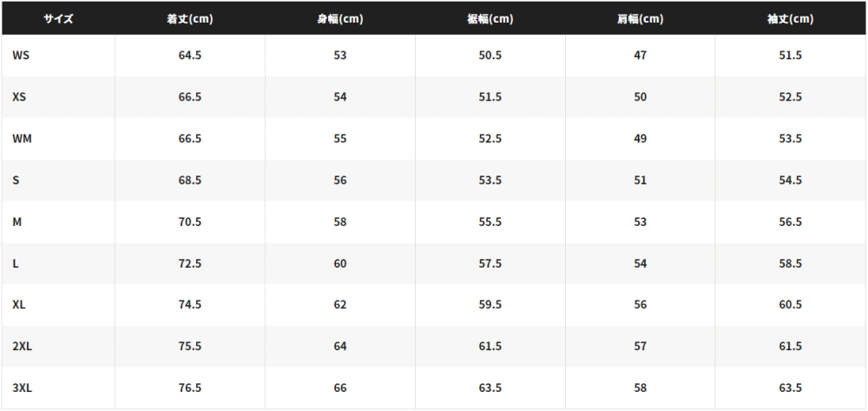This screenshot has height=411, width=868.
Task: Click the XL size row label
Action: click(x=19, y=305)
